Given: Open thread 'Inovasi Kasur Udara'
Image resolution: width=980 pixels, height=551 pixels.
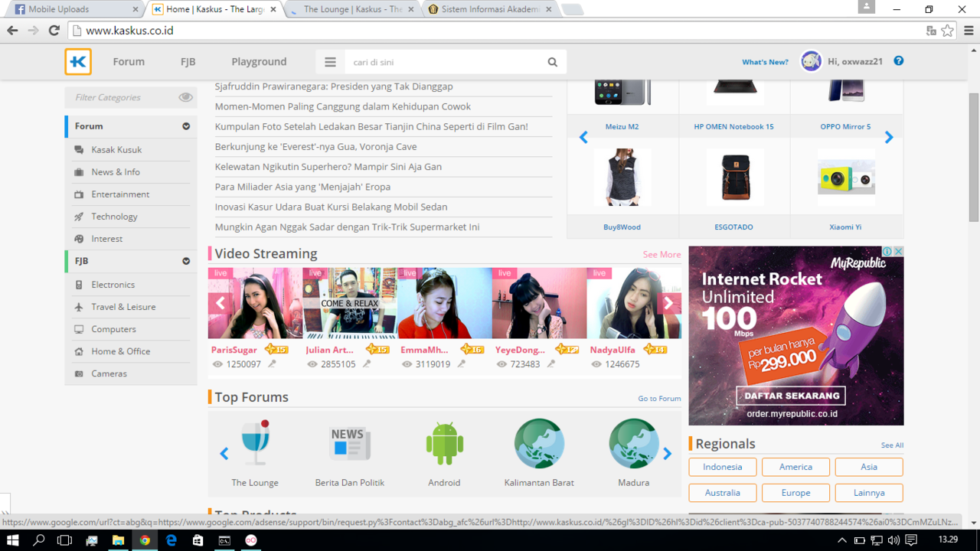Looking at the screenshot, I should point(331,207).
